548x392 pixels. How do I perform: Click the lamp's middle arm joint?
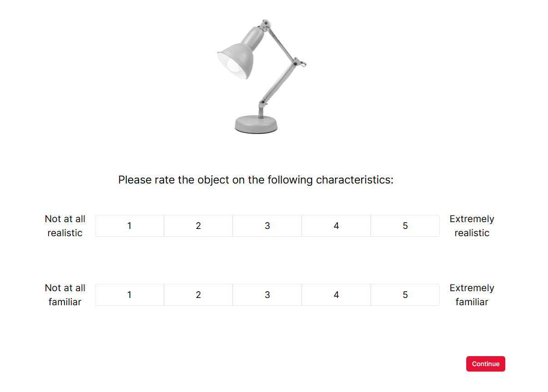point(297,62)
